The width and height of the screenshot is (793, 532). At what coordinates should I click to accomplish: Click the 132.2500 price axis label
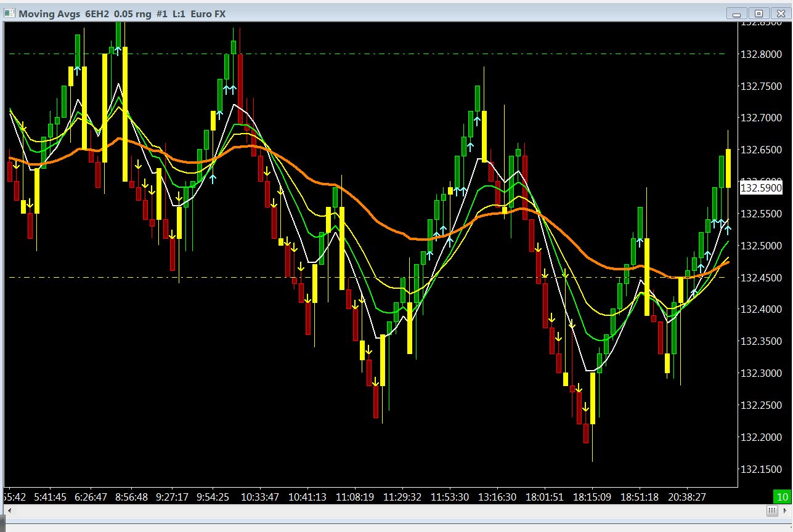coord(761,405)
